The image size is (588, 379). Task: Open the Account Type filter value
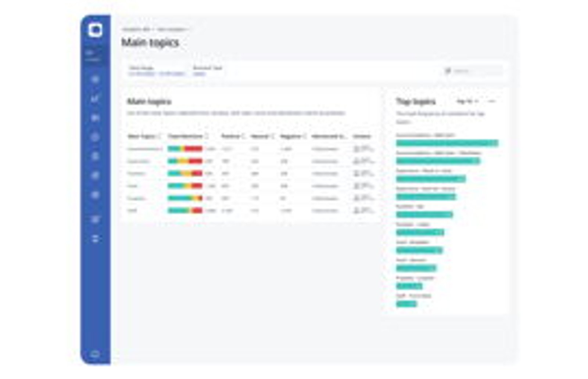pyautogui.click(x=199, y=74)
